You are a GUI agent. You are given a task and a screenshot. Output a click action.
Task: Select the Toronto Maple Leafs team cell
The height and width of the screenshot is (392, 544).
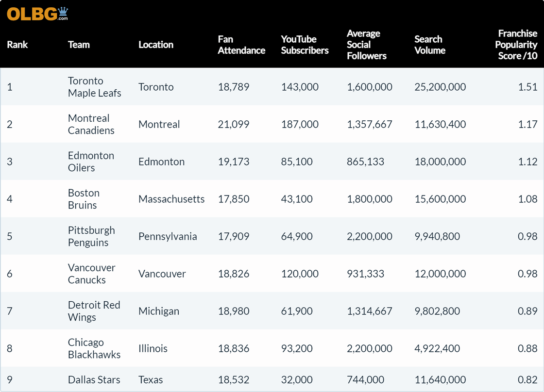click(x=94, y=87)
